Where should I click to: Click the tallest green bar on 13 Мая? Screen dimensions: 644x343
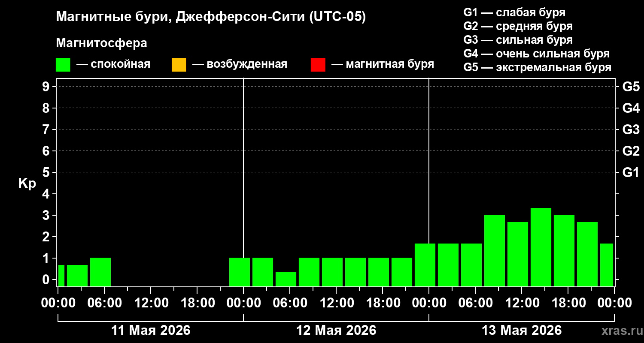tap(541, 247)
